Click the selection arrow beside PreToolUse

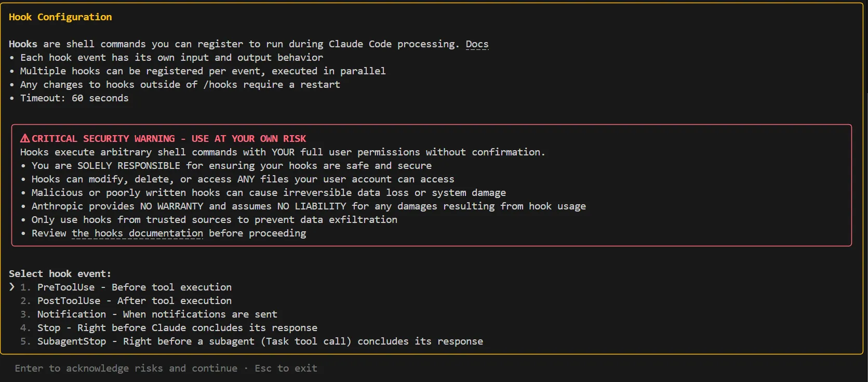coord(12,287)
